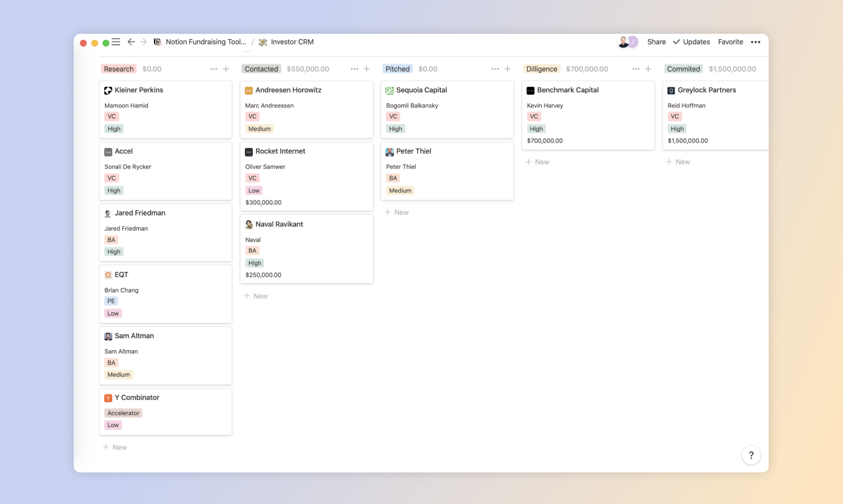Mark page as Favorite
The image size is (843, 504).
pyautogui.click(x=730, y=42)
